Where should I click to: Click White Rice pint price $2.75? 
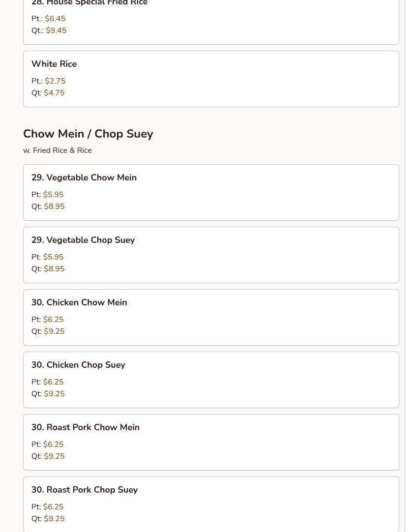(x=55, y=81)
